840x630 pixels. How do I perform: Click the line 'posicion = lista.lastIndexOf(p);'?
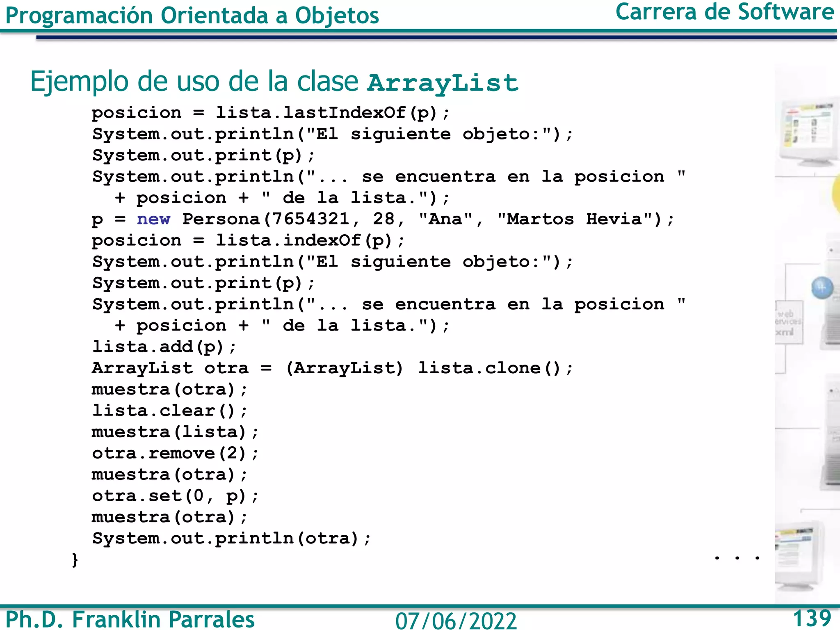[x=271, y=112]
